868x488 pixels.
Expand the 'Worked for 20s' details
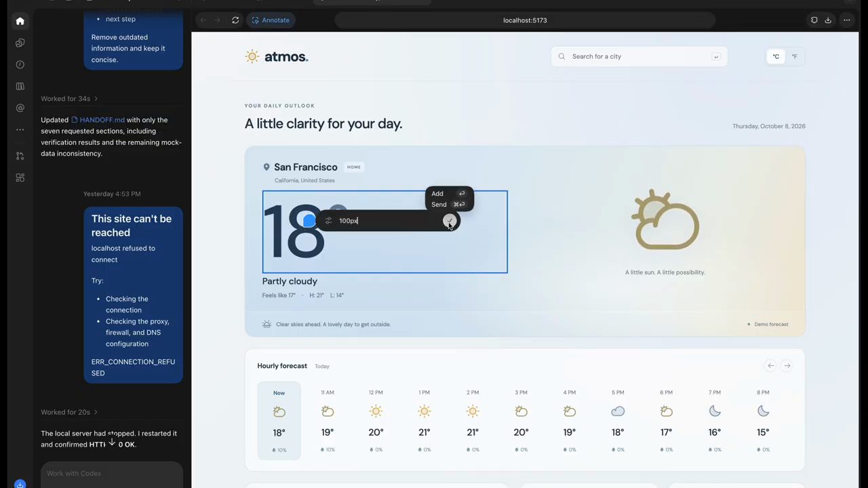(x=69, y=412)
